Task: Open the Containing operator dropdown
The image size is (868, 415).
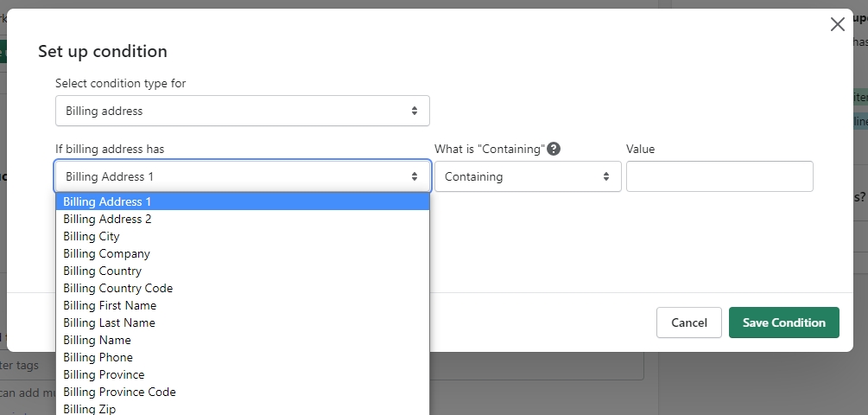Action: click(527, 176)
